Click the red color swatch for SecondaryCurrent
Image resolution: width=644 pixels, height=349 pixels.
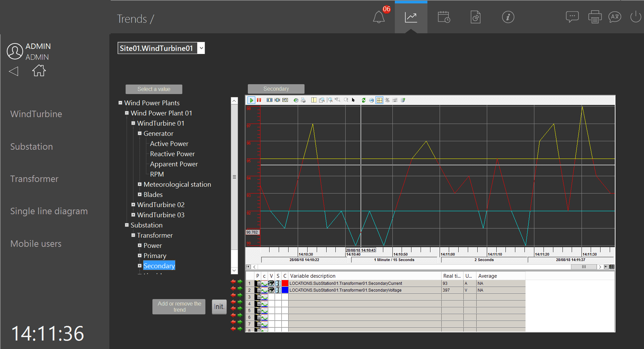point(285,283)
